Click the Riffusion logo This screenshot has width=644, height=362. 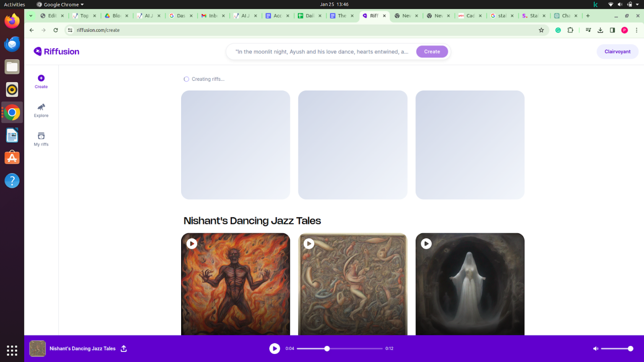pyautogui.click(x=57, y=52)
